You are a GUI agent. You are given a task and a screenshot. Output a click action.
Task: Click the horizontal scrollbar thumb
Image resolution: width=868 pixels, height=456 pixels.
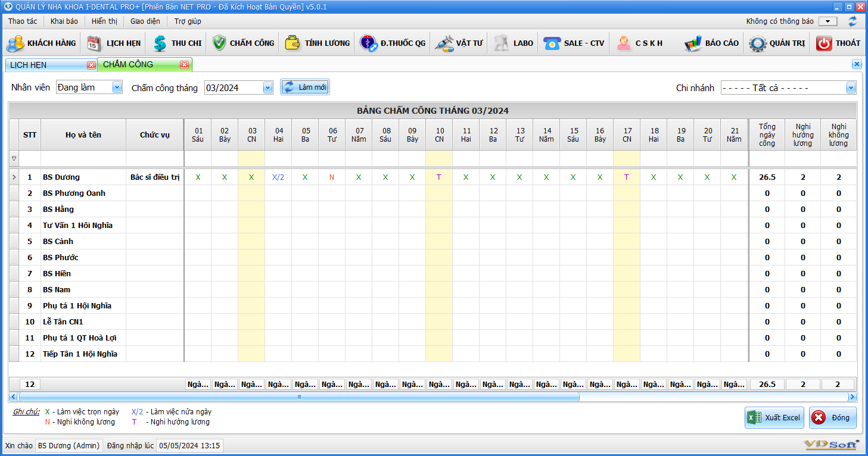click(299, 396)
